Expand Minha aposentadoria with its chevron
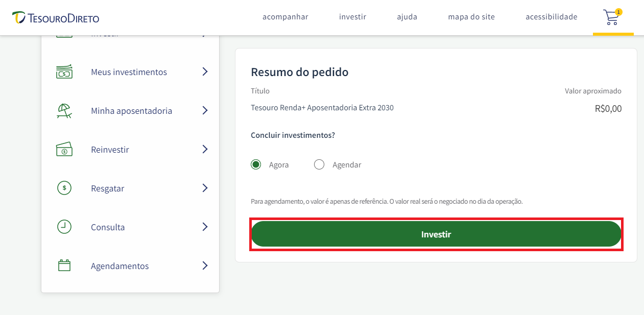Screen dimensions: 644x315 pos(205,110)
